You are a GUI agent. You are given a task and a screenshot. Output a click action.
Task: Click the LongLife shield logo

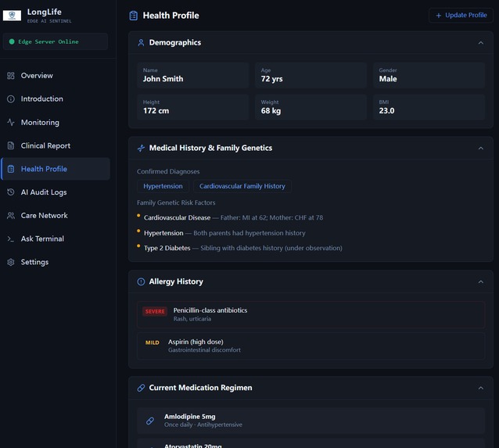point(12,15)
